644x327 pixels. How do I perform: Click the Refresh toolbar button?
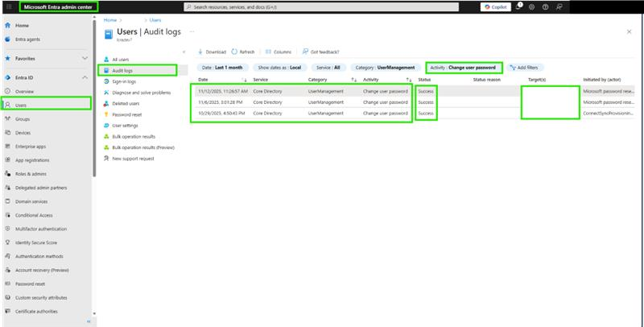[243, 52]
